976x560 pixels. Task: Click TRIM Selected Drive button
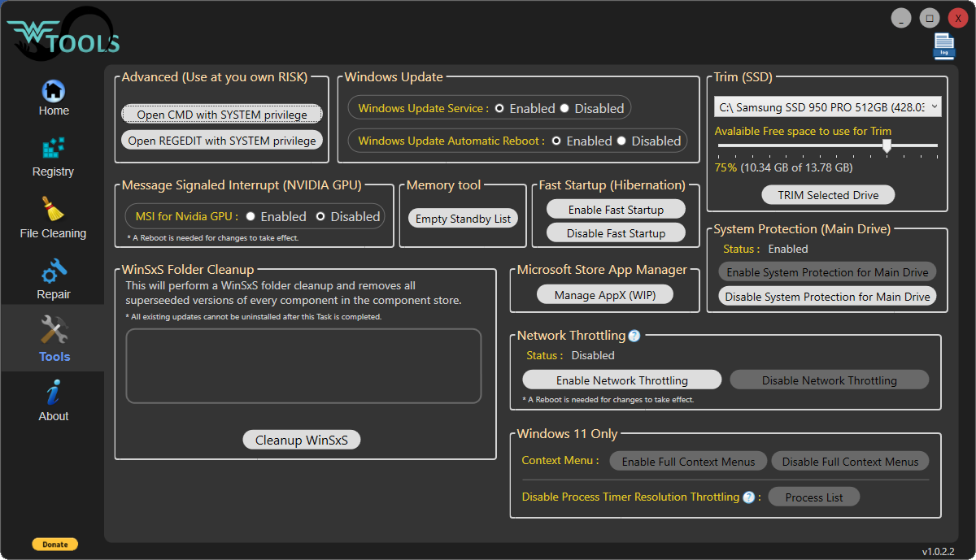click(829, 195)
